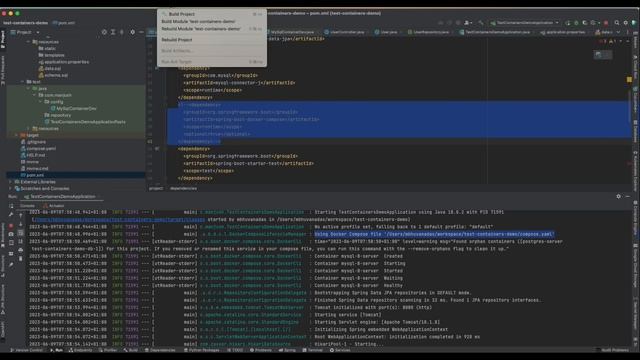Viewport: 640px width, 360px height.
Task: Switch to UserRepository.java editor tab
Action: click(x=428, y=32)
